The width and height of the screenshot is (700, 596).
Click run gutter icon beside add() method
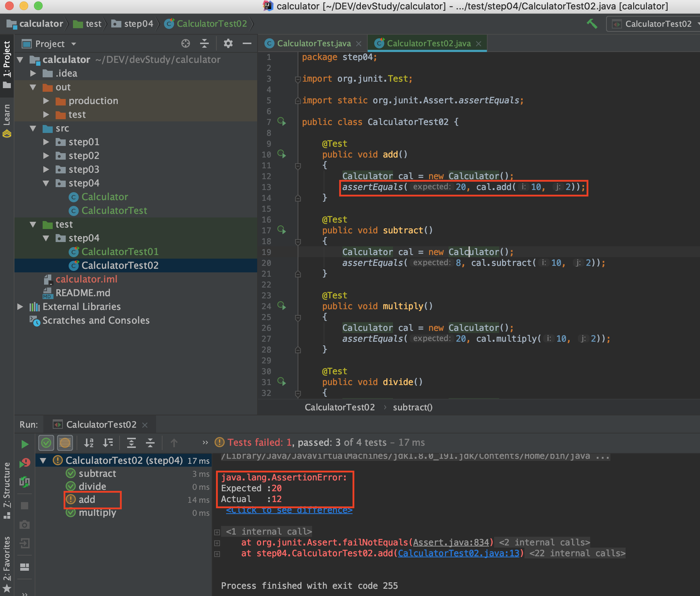(282, 154)
